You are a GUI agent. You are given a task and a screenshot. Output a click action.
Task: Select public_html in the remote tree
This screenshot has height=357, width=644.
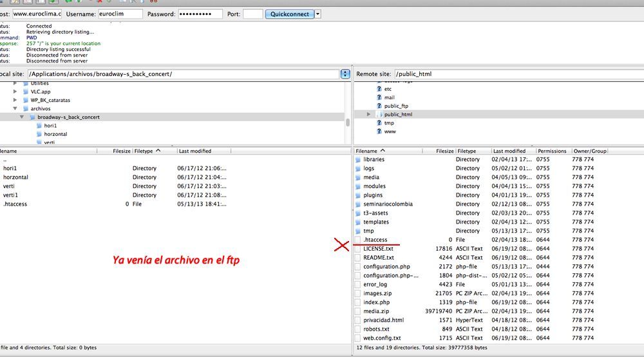tap(398, 114)
